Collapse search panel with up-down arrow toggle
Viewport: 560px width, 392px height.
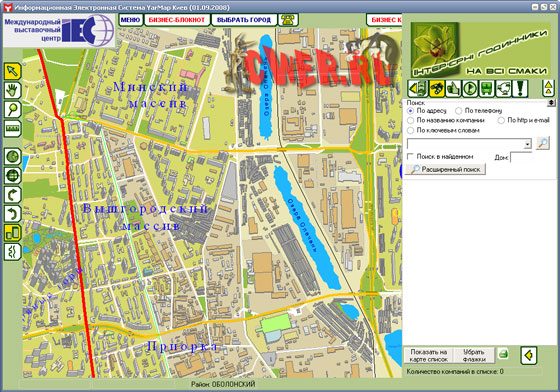(x=550, y=103)
